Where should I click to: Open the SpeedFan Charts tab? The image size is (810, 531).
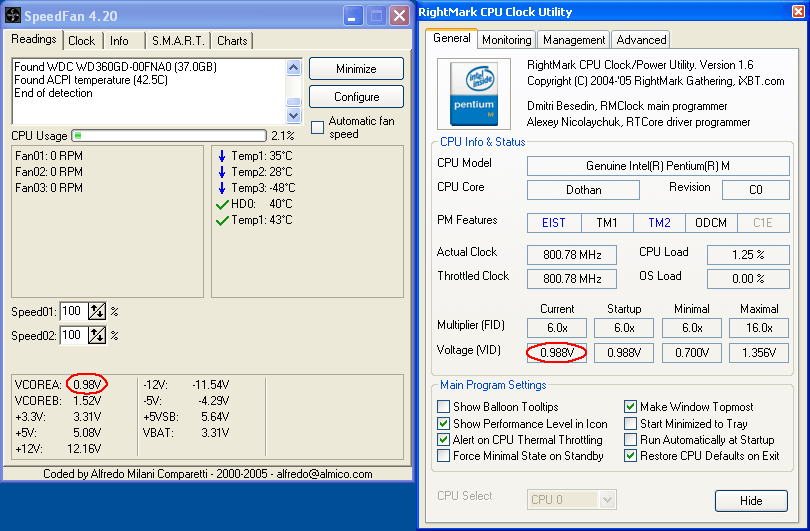[x=232, y=41]
